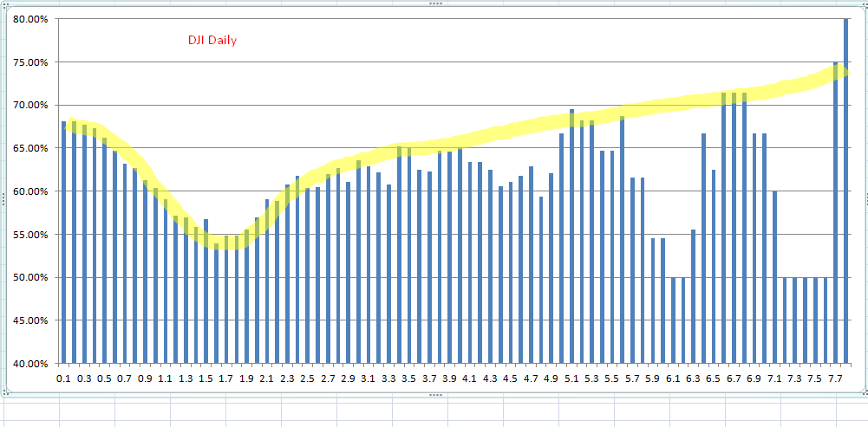Select the blue bar above the 0.1 label
This screenshot has height=427, width=868.
click(x=63, y=243)
